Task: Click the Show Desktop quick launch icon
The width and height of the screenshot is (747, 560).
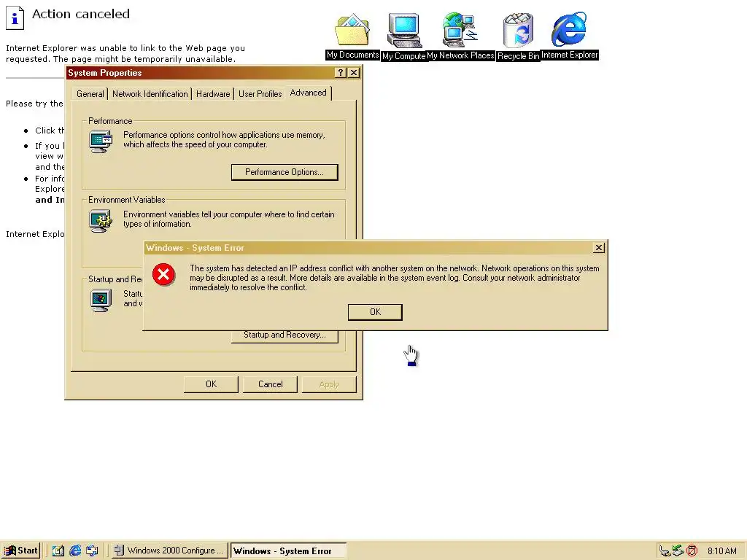Action: pyautogui.click(x=58, y=551)
